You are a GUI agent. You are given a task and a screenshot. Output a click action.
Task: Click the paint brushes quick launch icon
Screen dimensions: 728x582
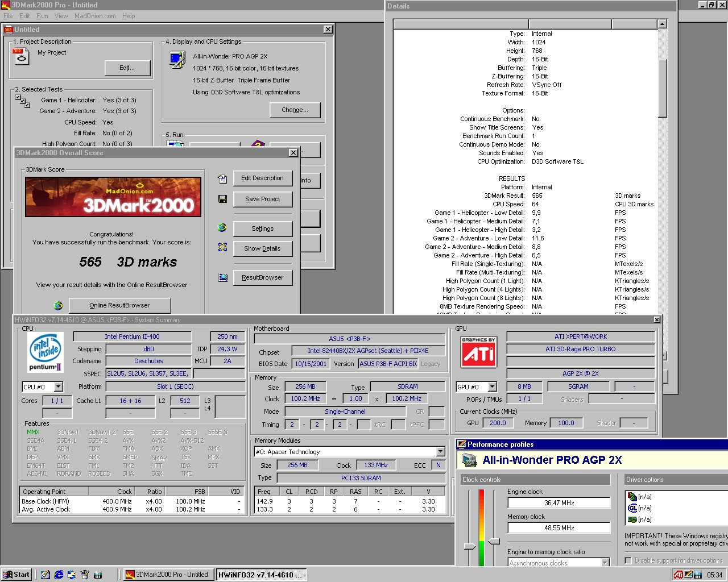coord(85,575)
